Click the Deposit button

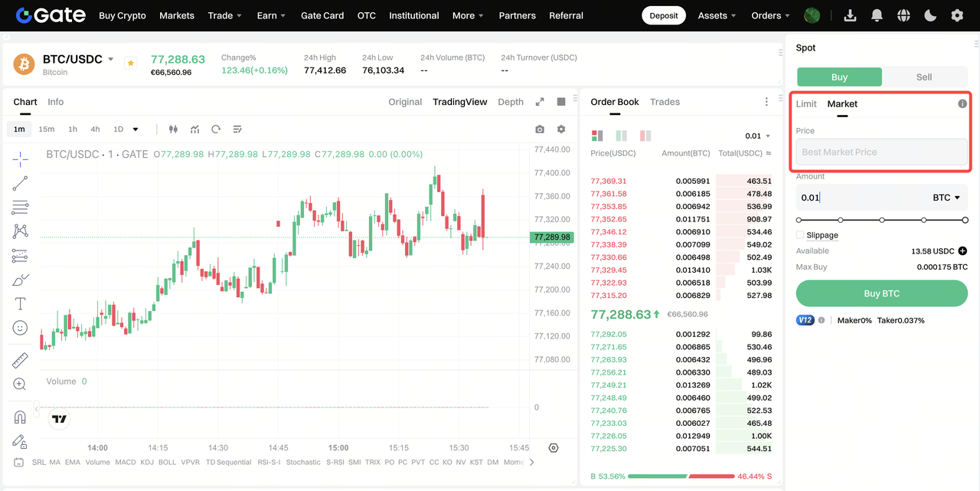[x=664, y=15]
